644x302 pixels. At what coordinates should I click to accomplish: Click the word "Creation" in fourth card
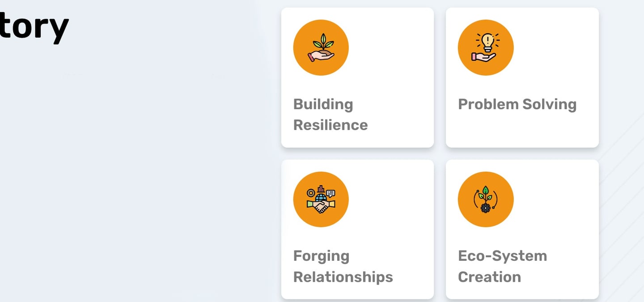pos(489,277)
